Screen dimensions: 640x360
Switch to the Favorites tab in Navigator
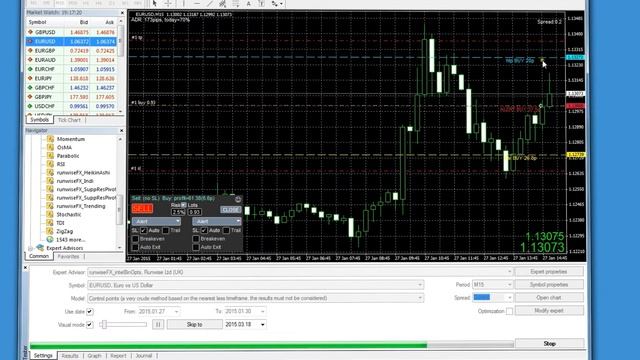[68, 257]
